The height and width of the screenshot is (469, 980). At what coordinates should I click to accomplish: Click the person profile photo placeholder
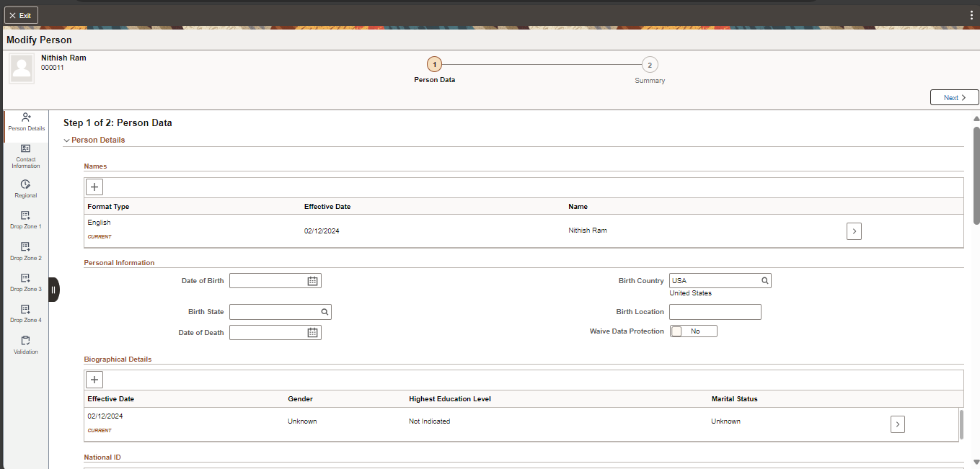click(22, 68)
